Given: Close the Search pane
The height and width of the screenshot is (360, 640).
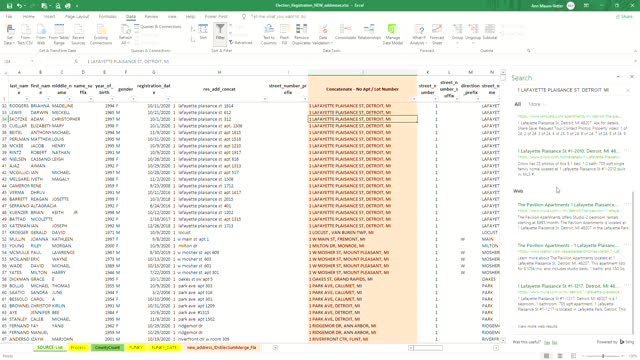Looking at the screenshot, I should 632,77.
